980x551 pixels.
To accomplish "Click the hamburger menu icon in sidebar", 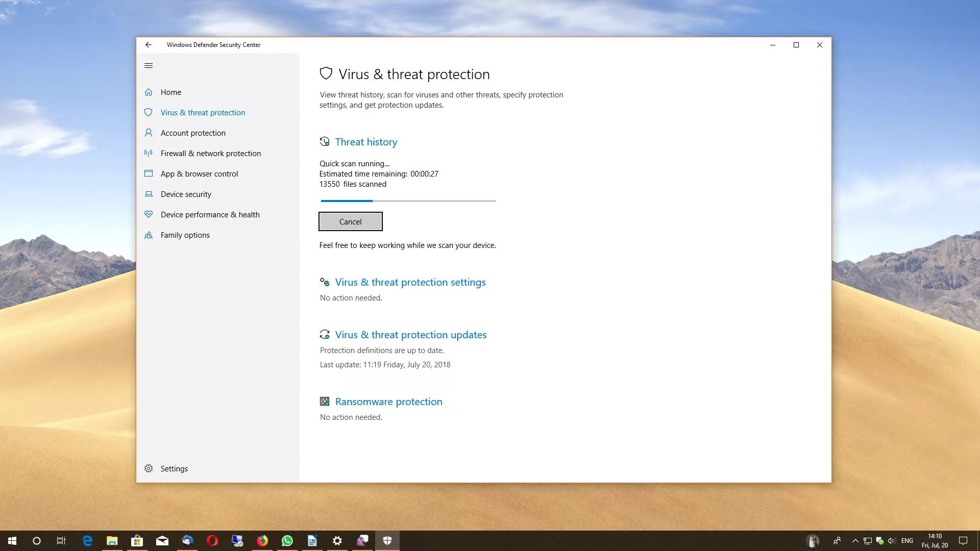I will [149, 65].
